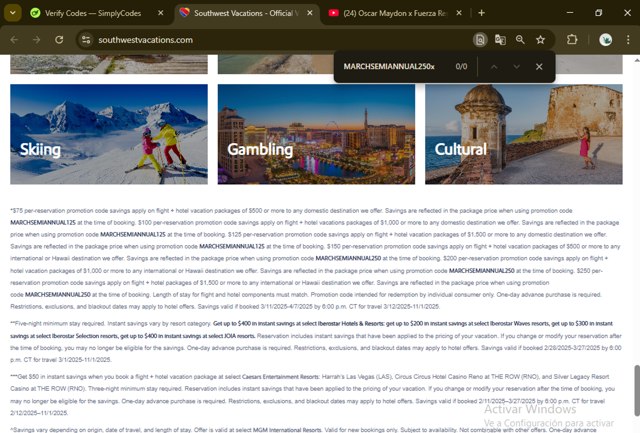
Task: Close the find-in-page bar
Action: pyautogui.click(x=539, y=67)
